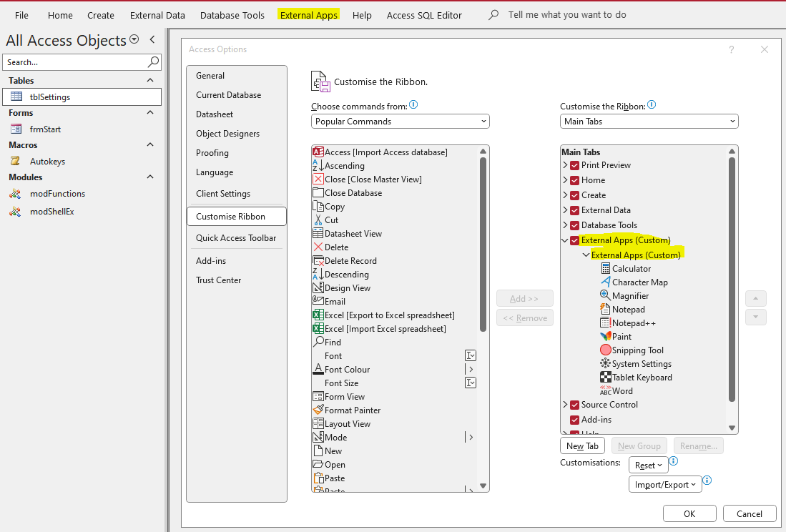The image size is (786, 532).
Task: Open the Import/Export dropdown
Action: pos(665,484)
